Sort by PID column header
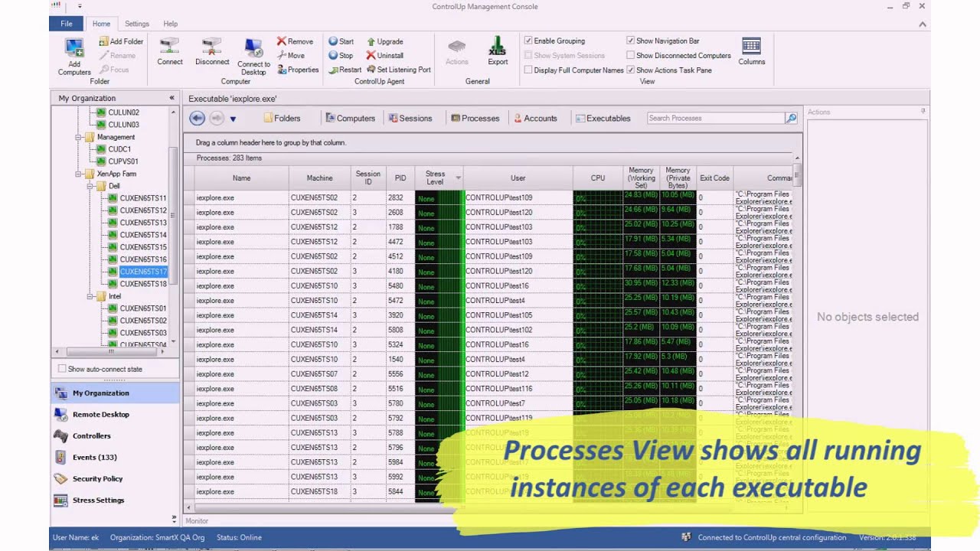Screen dimensions: 980x551 click(400, 178)
